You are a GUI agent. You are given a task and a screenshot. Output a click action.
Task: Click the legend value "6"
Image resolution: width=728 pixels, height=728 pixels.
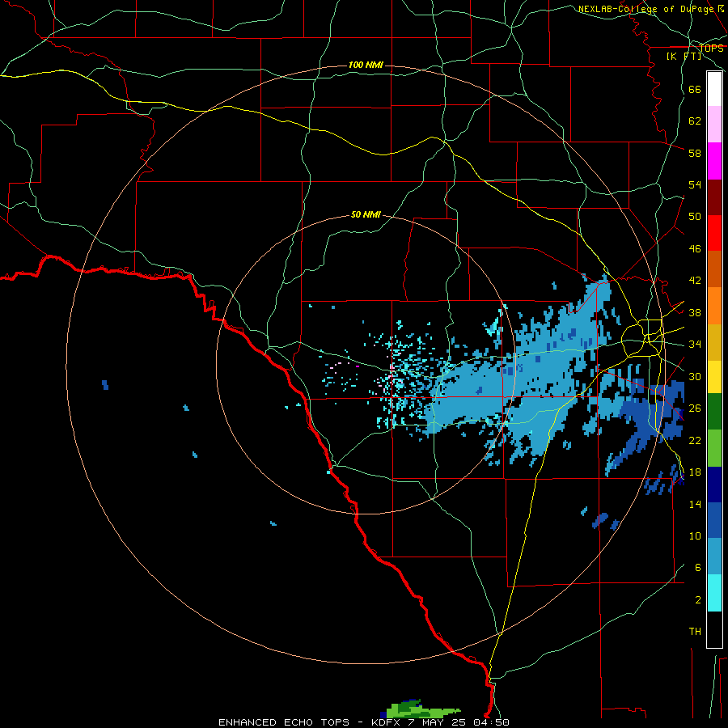tap(697, 568)
